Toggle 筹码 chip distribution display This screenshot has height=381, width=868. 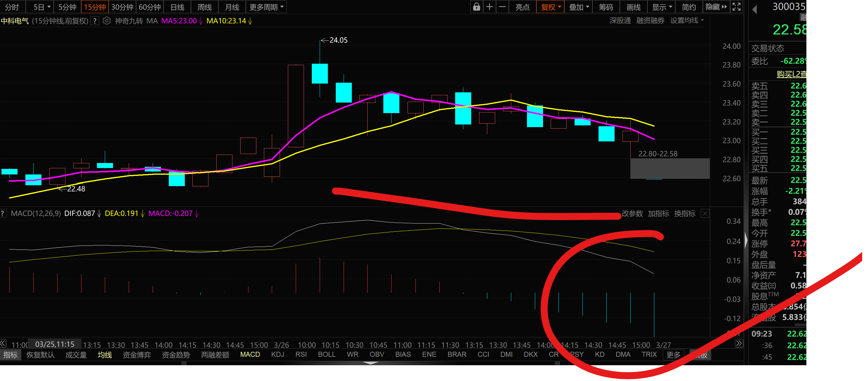pos(606,7)
